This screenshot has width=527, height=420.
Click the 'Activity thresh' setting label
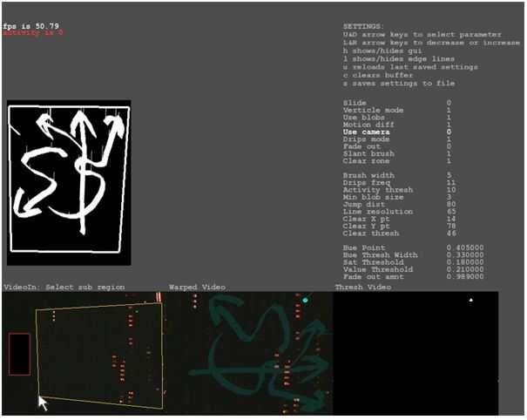pyautogui.click(x=378, y=190)
